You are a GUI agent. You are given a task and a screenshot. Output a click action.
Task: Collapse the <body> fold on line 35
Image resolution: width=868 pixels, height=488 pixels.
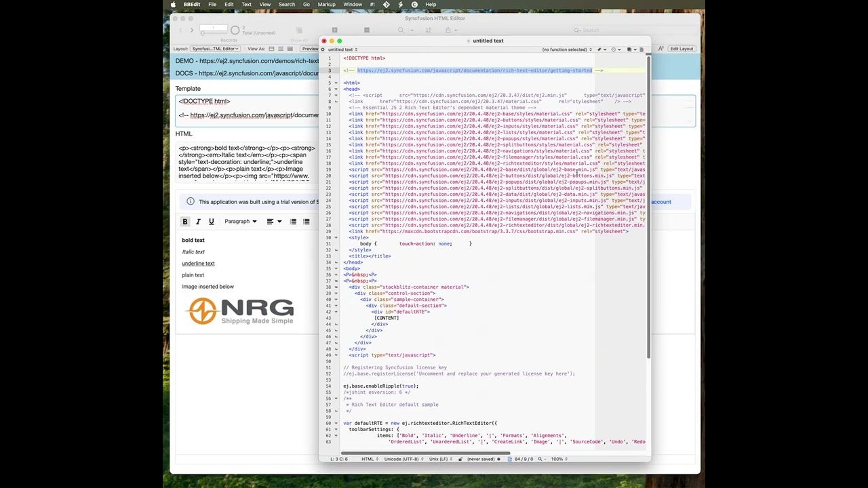(336, 268)
